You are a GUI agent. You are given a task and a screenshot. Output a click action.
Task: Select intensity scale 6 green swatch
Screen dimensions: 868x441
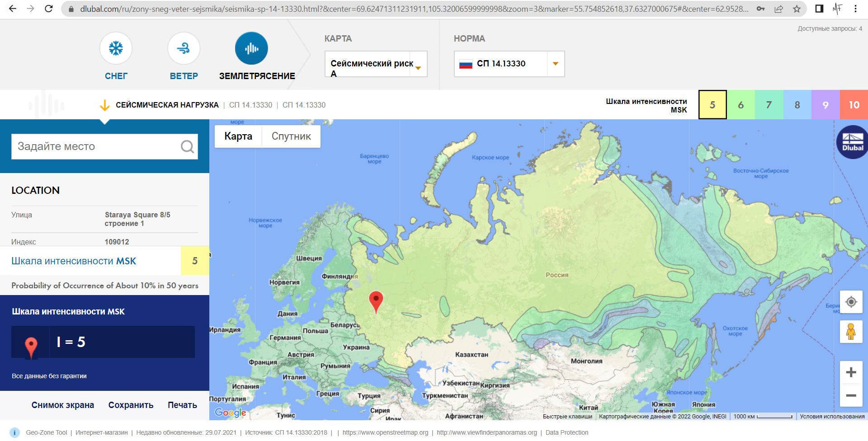(x=741, y=105)
